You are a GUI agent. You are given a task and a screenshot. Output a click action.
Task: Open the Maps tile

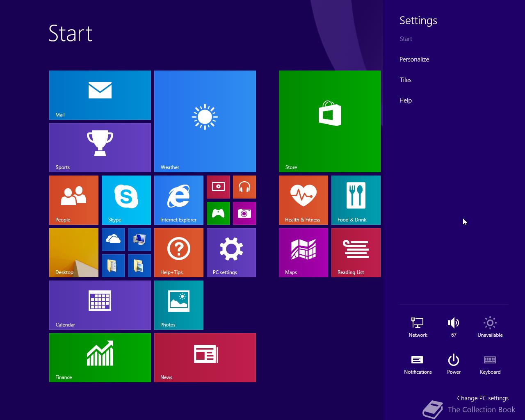tap(304, 253)
